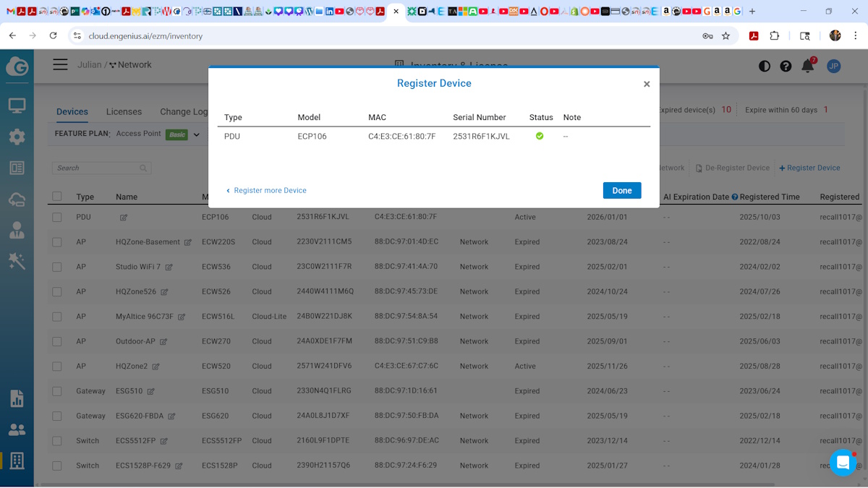Toggle dark mode contrast icon
This screenshot has width=868, height=488.
pos(765,67)
